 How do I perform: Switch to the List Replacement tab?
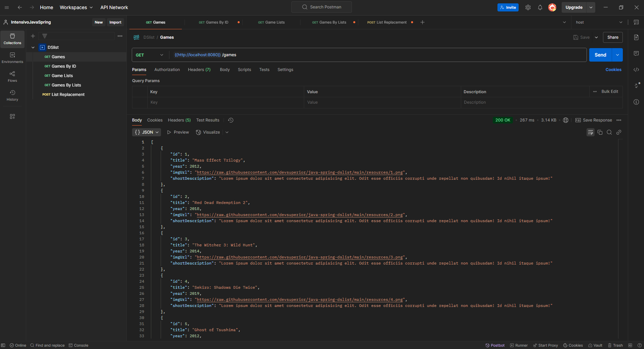(x=387, y=22)
